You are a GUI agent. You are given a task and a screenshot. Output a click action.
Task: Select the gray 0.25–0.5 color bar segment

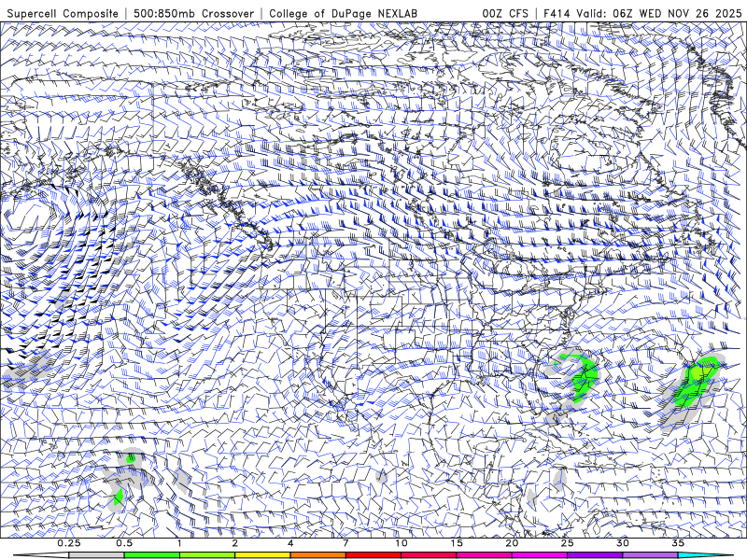(96, 555)
